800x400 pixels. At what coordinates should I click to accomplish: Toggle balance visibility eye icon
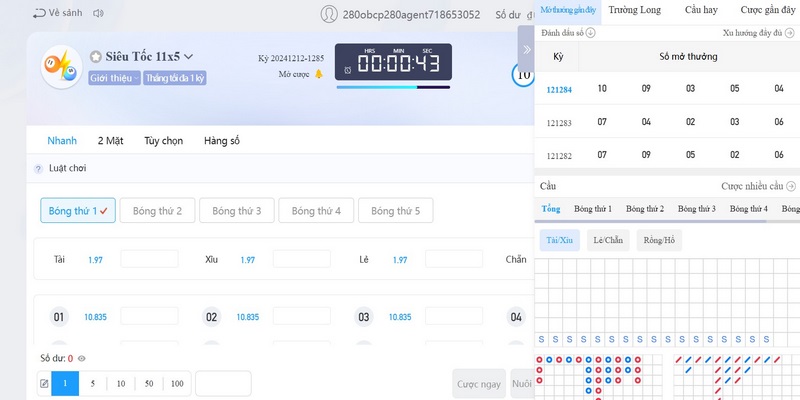[x=82, y=357]
